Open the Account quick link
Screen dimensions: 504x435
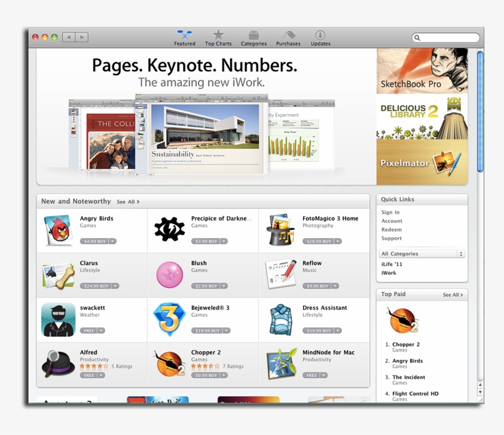coord(392,221)
